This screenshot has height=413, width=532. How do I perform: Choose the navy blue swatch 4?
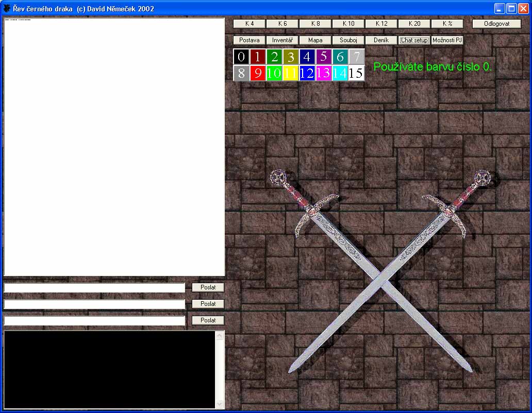click(307, 57)
